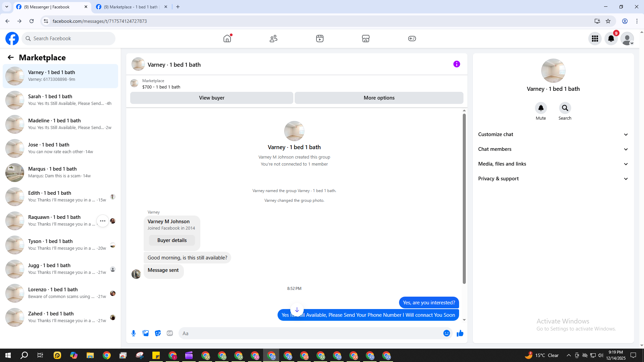Open Chrome's three-dot menu
Image resolution: width=644 pixels, height=362 pixels.
637,21
